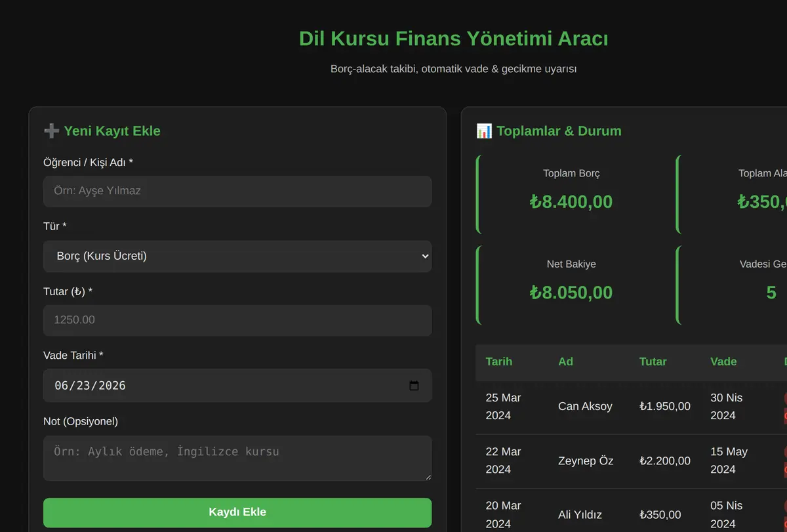Click the Net Bakiye card value ₺8.050,00
787x532 pixels.
click(x=571, y=292)
